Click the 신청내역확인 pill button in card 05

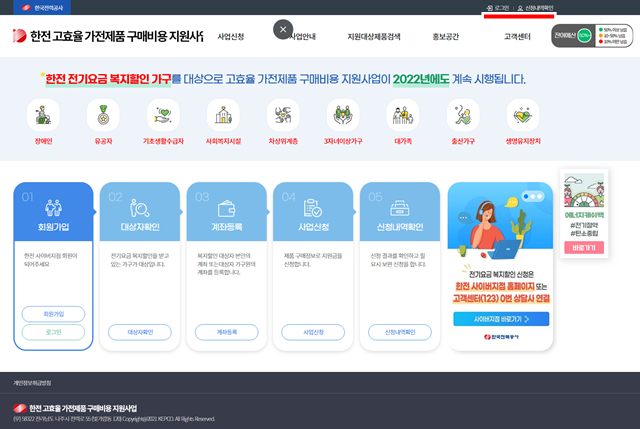pos(400,332)
